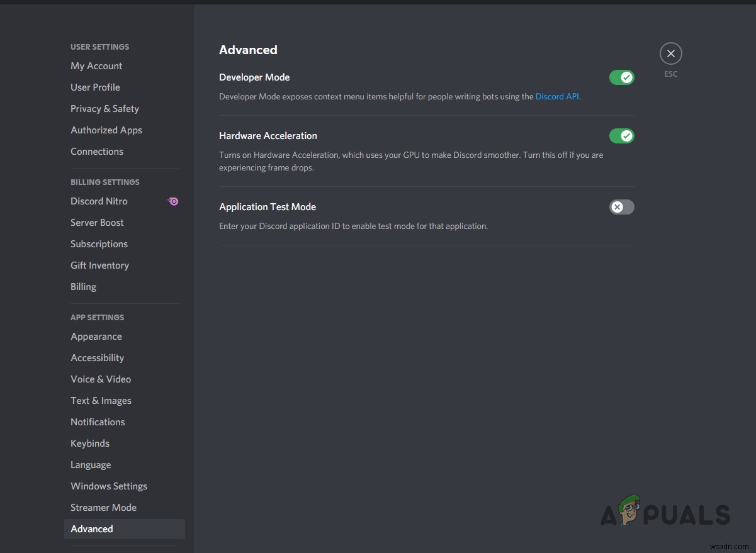Viewport: 756px width, 553px height.
Task: Enable Application Test Mode
Action: coord(621,207)
